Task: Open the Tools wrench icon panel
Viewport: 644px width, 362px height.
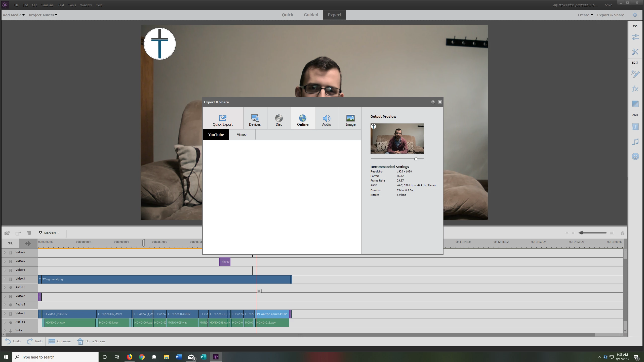Action: (635, 52)
